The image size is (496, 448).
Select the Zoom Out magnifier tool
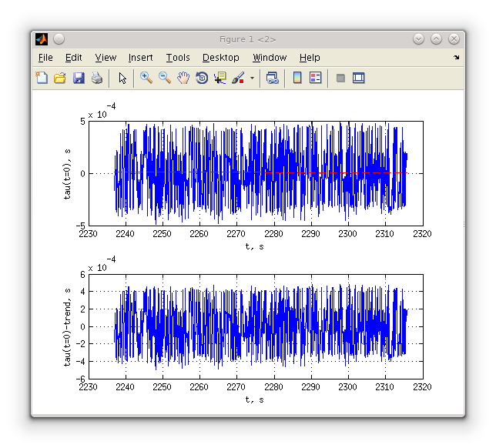[x=165, y=78]
